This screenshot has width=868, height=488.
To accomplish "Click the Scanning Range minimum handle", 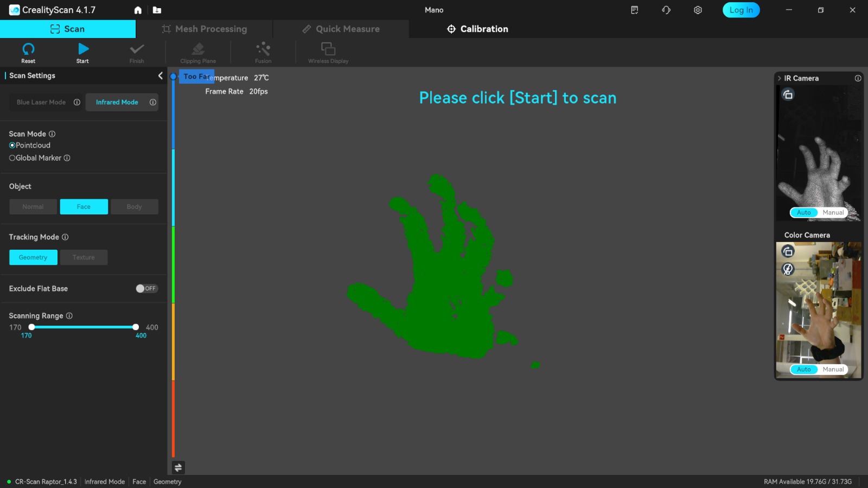I will click(x=31, y=327).
